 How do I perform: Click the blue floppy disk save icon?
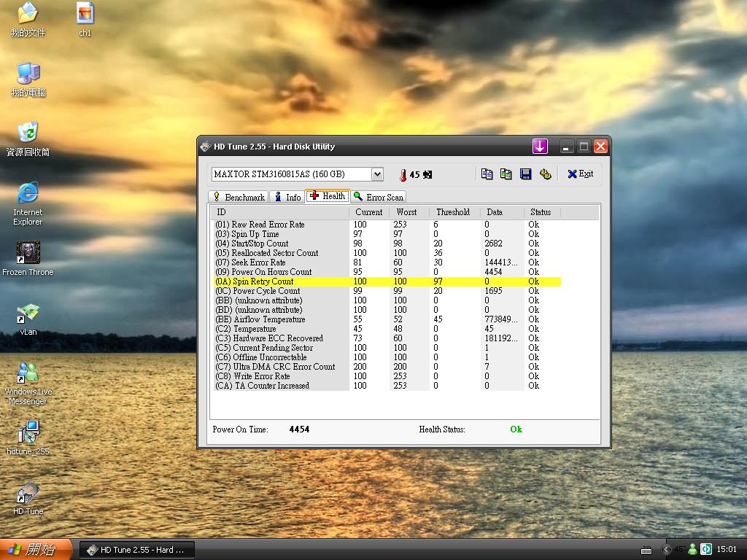(525, 174)
